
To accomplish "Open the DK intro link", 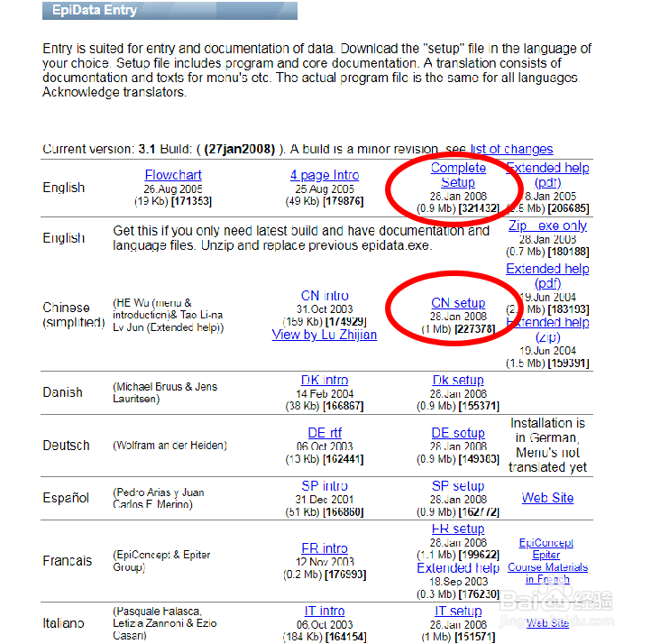I will (325, 380).
